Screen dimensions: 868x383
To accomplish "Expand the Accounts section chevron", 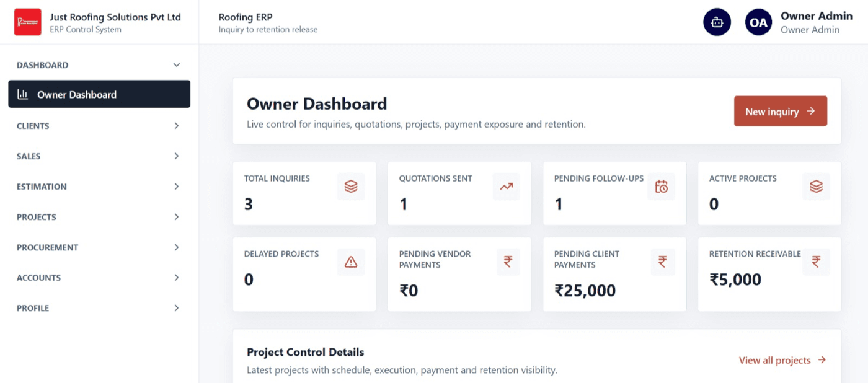I will 177,278.
